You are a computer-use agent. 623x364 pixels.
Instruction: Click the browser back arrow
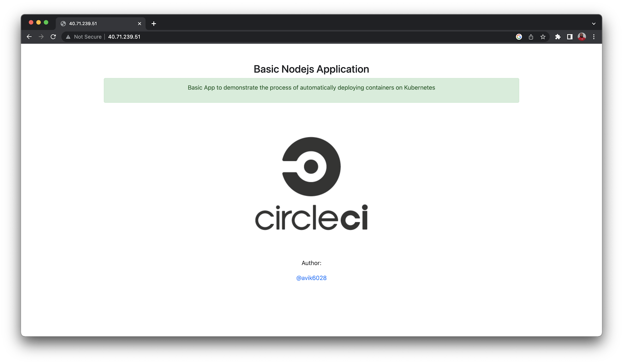click(x=29, y=37)
